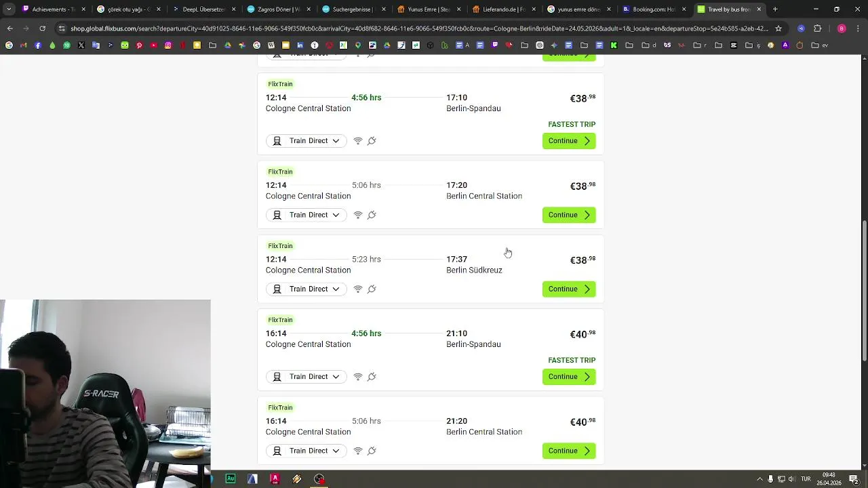Open the tab search dropdown arrow

(9, 9)
